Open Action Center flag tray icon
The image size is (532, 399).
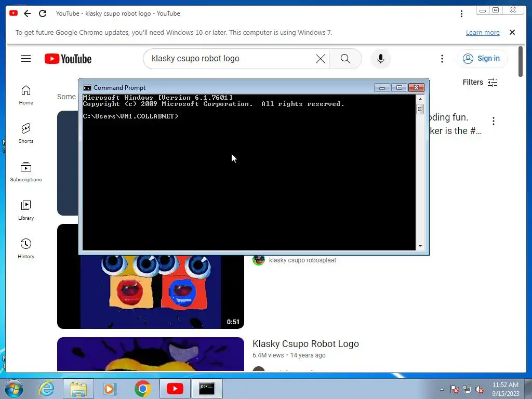[455, 389]
